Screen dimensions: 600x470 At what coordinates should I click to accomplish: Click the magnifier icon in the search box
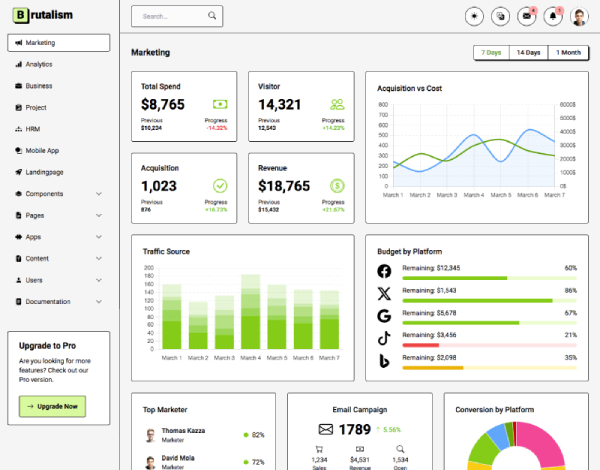[x=212, y=17]
